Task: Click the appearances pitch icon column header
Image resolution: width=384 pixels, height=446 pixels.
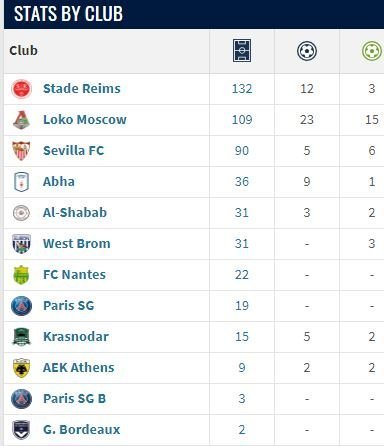Action: click(x=242, y=51)
